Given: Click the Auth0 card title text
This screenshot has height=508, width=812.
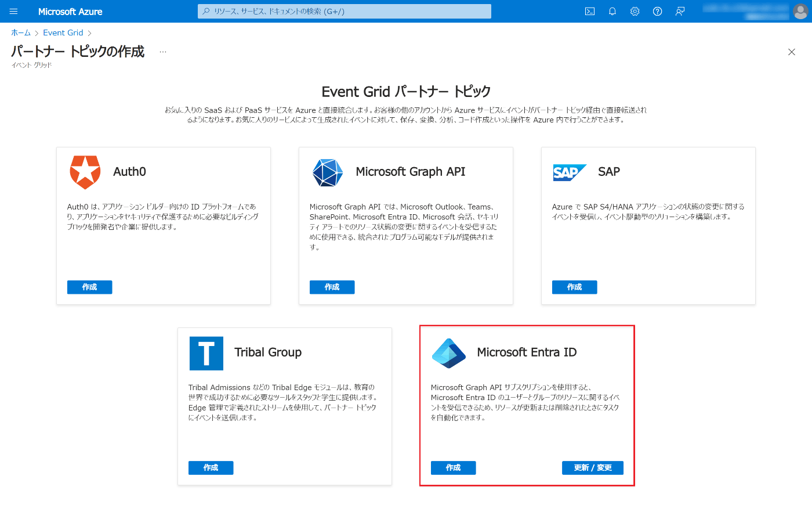Looking at the screenshot, I should click(x=129, y=172).
